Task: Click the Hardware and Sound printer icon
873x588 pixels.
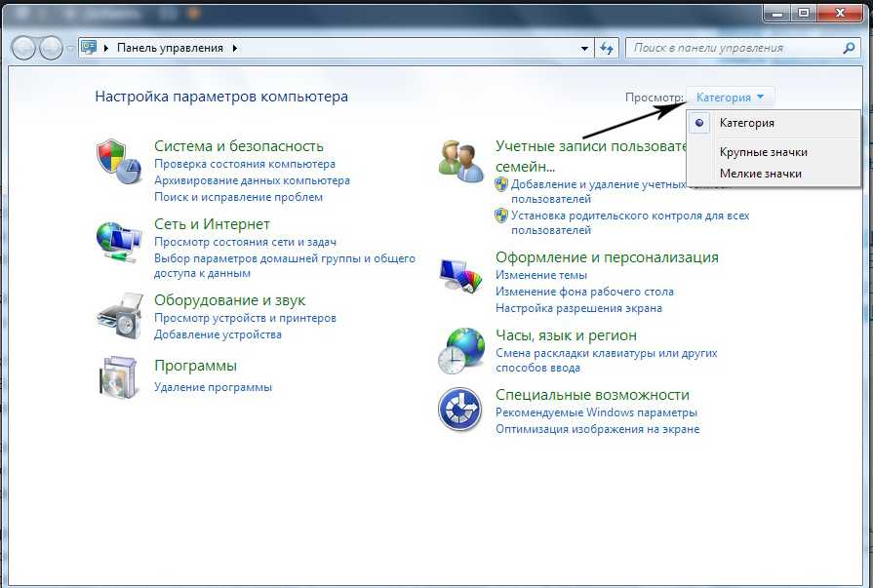Action: pyautogui.click(x=119, y=315)
